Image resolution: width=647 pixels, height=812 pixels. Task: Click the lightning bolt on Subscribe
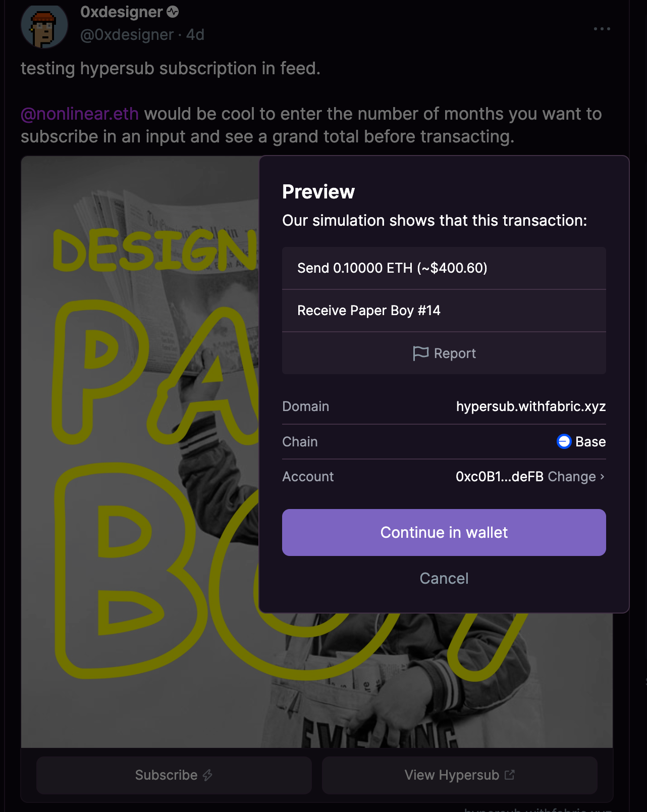(207, 775)
